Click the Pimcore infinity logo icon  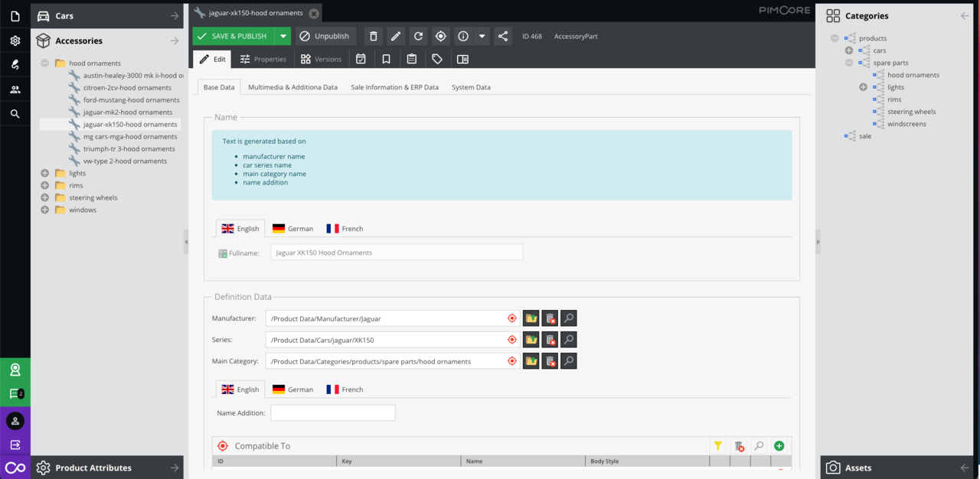tap(15, 468)
